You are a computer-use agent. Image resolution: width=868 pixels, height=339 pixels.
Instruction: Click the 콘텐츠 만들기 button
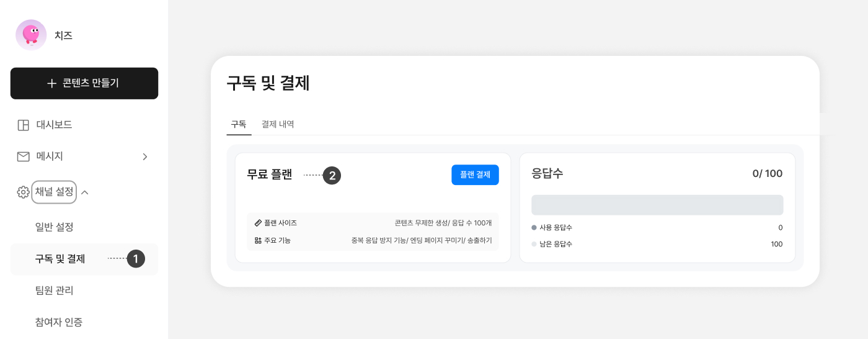click(84, 83)
